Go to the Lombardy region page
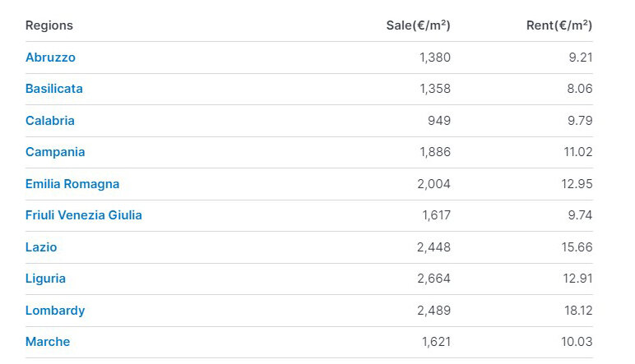Image resolution: width=635 pixels, height=364 pixels. pos(55,311)
